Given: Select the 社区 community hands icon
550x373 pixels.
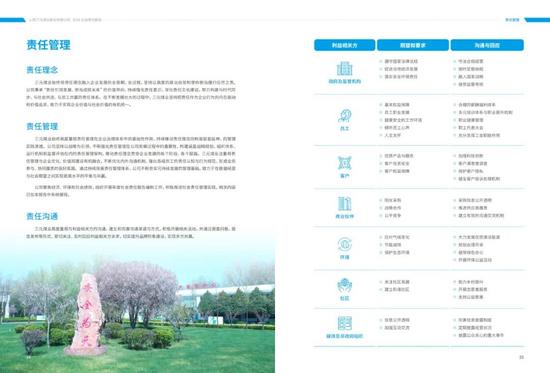Looking at the screenshot, I should (x=344, y=286).
